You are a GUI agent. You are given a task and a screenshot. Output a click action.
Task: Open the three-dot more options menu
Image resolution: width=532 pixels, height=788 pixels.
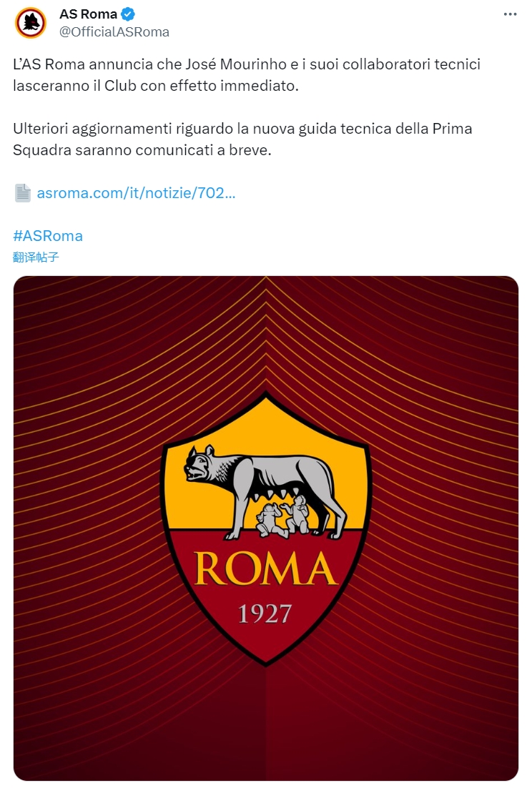[x=509, y=14]
